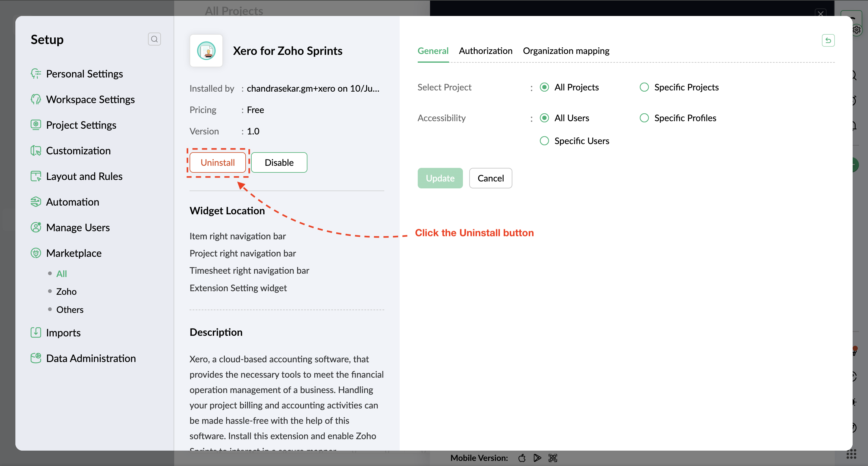Open Workspace Settings in Setup menu
Viewport: 868px width, 466px height.
click(x=90, y=99)
